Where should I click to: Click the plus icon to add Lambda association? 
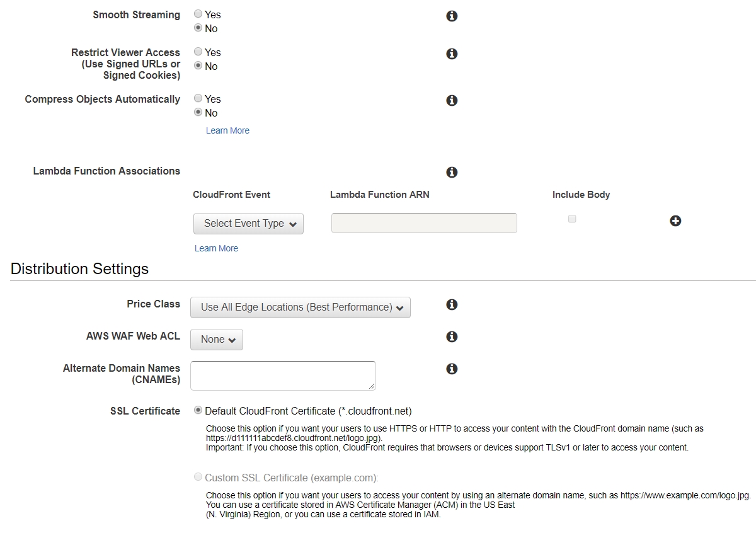click(675, 221)
